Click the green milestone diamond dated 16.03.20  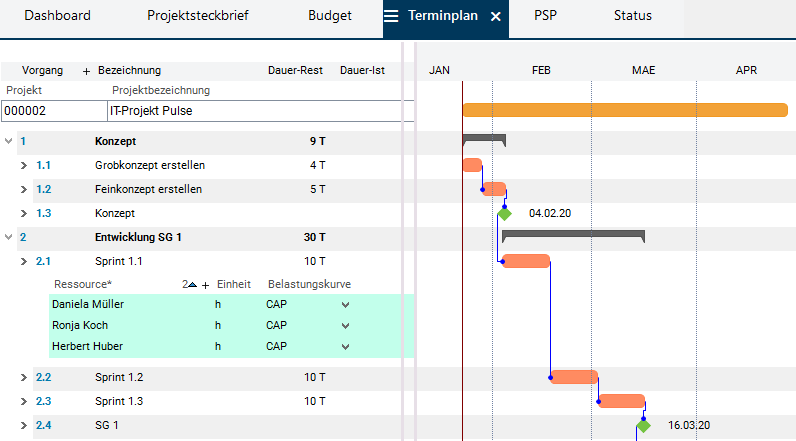click(643, 426)
